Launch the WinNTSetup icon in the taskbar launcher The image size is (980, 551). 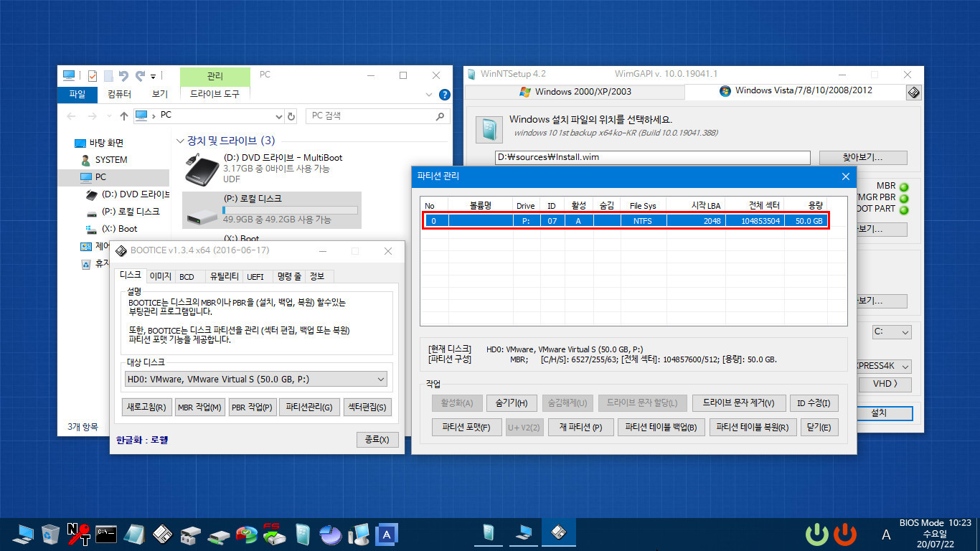click(302, 533)
